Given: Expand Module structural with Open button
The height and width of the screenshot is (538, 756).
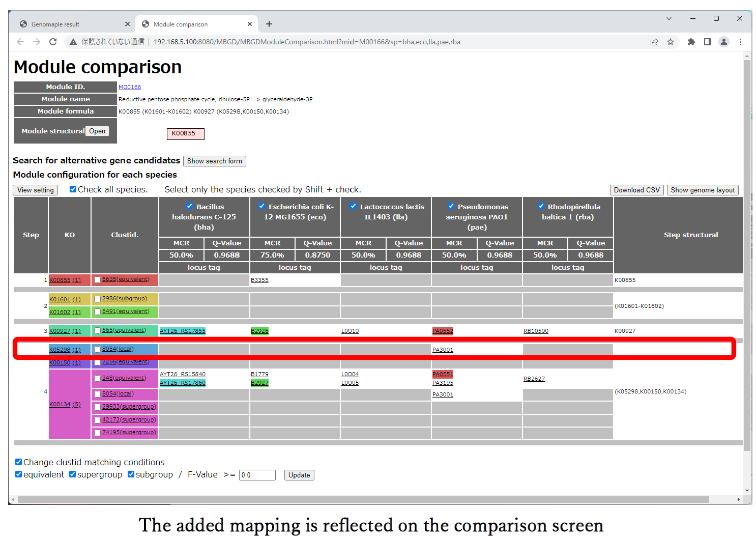Looking at the screenshot, I should pyautogui.click(x=97, y=131).
